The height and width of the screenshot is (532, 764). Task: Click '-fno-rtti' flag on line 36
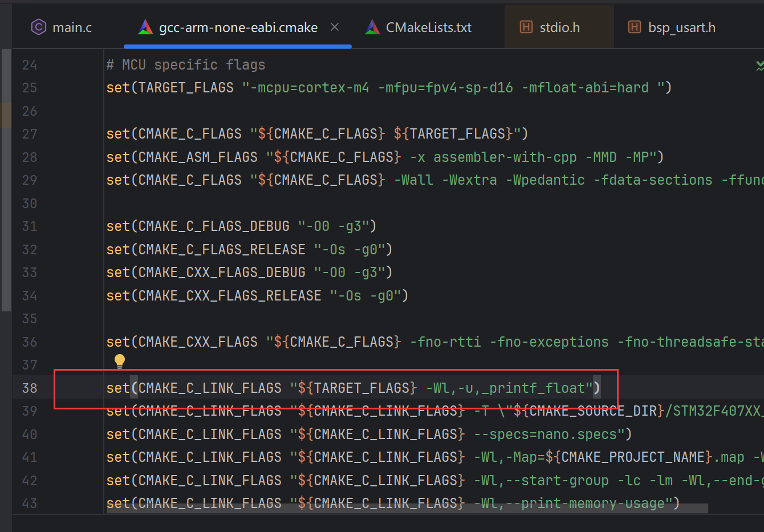coord(445,342)
